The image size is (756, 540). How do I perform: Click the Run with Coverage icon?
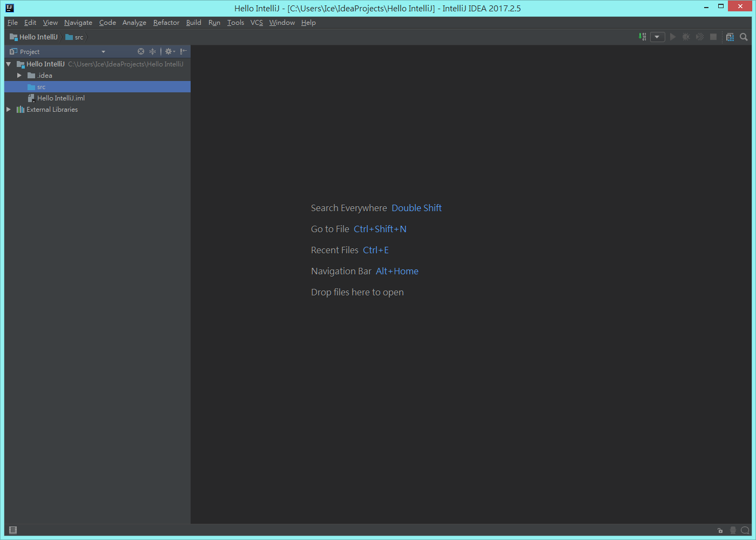[x=700, y=37]
